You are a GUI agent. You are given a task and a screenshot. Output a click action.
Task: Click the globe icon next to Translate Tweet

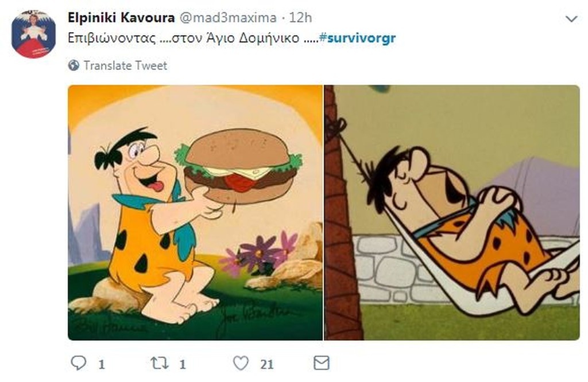pyautogui.click(x=75, y=65)
